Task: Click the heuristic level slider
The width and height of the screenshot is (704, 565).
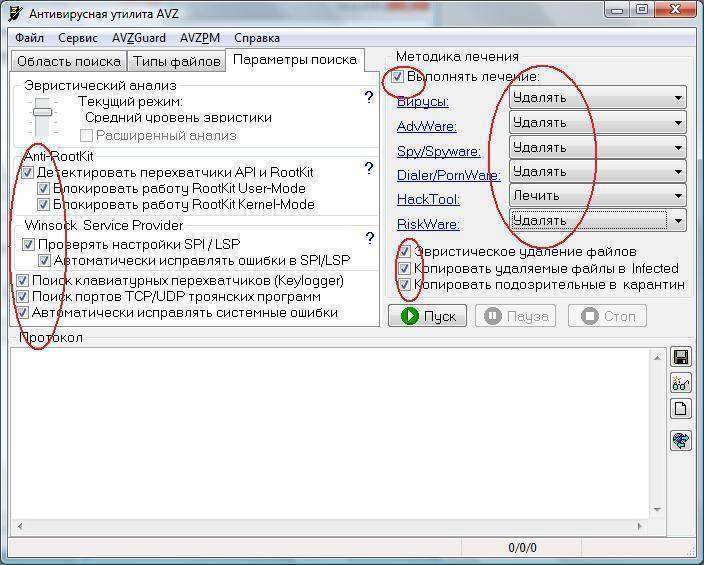Action: (x=42, y=112)
